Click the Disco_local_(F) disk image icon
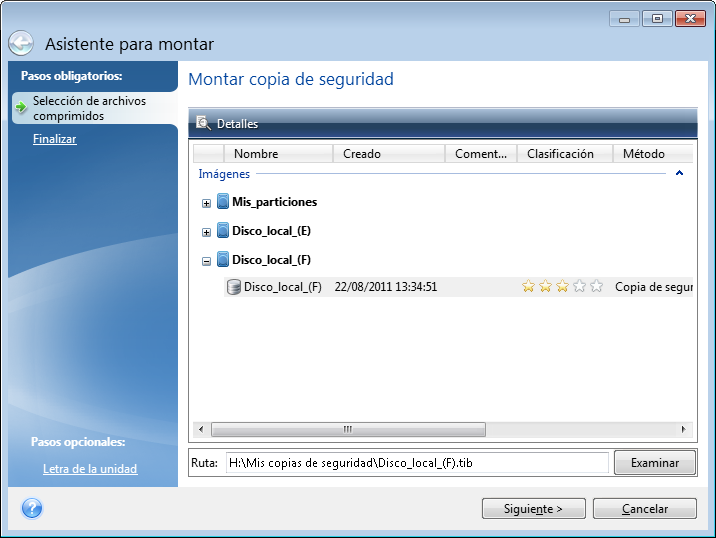 click(234, 288)
